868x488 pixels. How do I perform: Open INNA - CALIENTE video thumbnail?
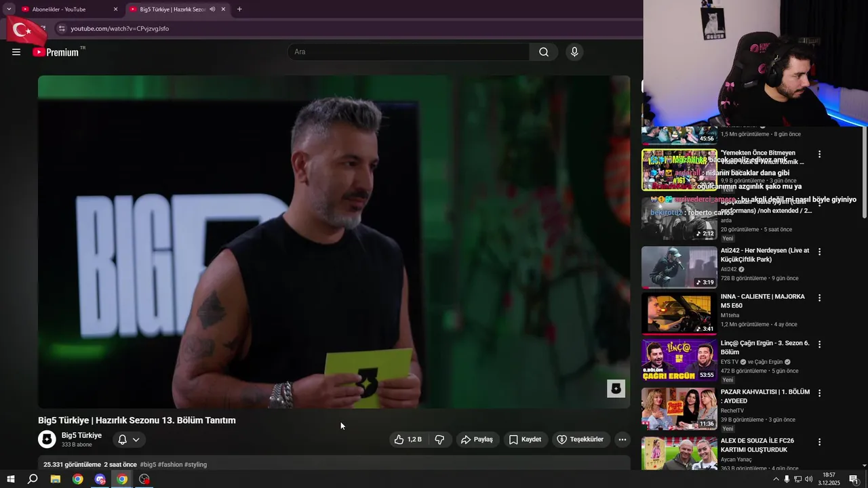click(679, 314)
